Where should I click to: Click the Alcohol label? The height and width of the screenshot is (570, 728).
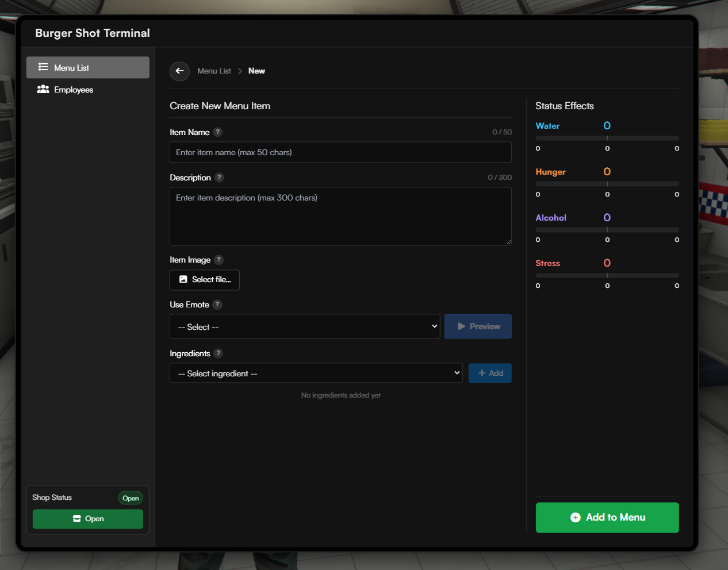(x=551, y=218)
